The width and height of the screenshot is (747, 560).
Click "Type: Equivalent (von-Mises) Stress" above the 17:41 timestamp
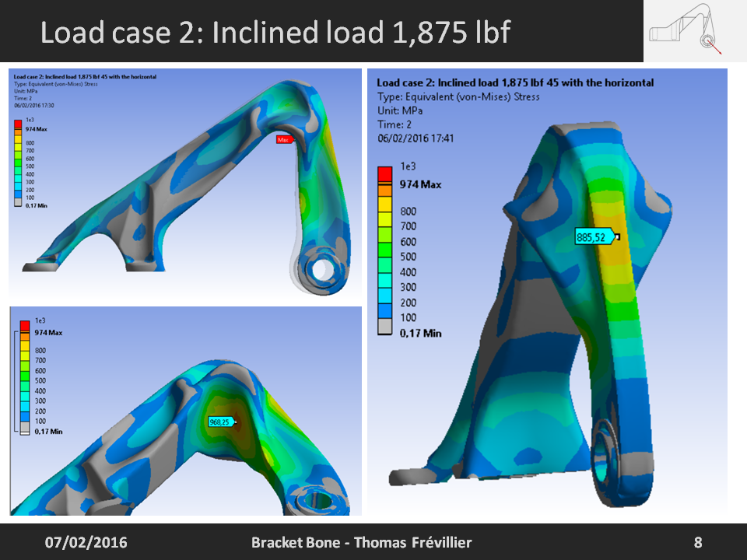click(x=458, y=96)
